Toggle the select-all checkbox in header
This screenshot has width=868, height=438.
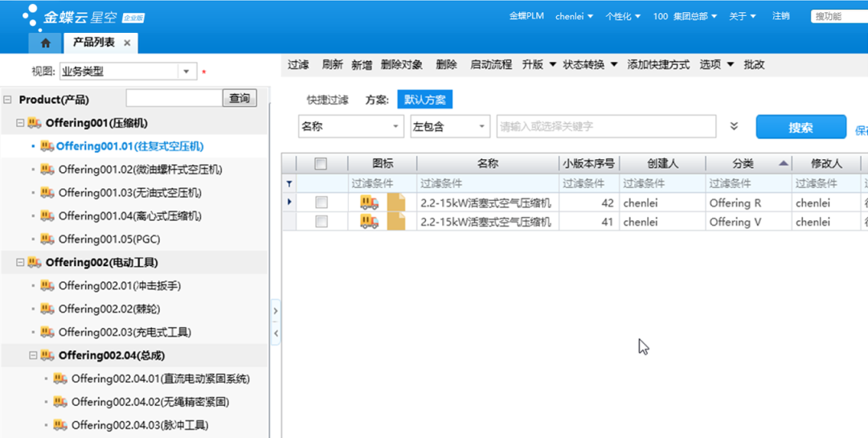coord(321,164)
